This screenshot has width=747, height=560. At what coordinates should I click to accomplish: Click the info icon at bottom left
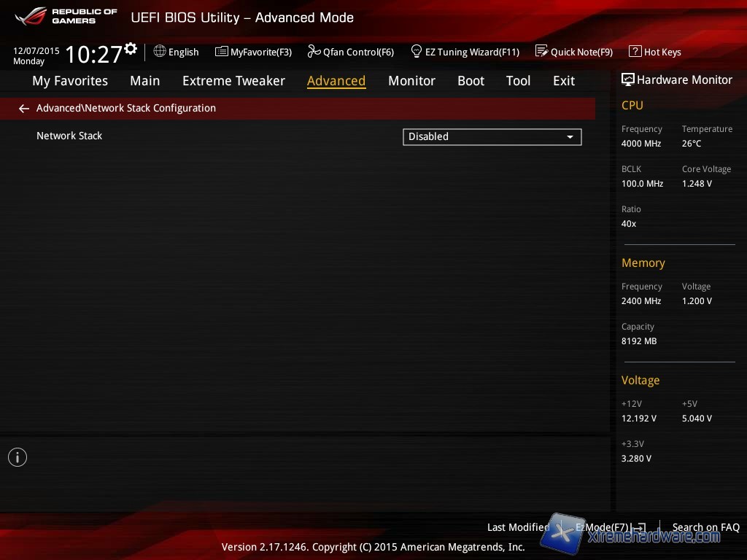[x=18, y=457]
